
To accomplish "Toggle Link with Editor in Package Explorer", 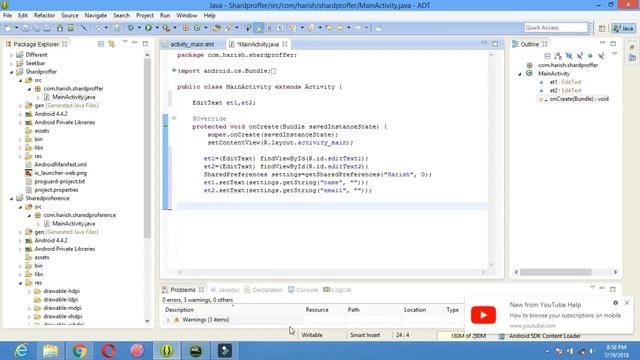I will 111,44.
